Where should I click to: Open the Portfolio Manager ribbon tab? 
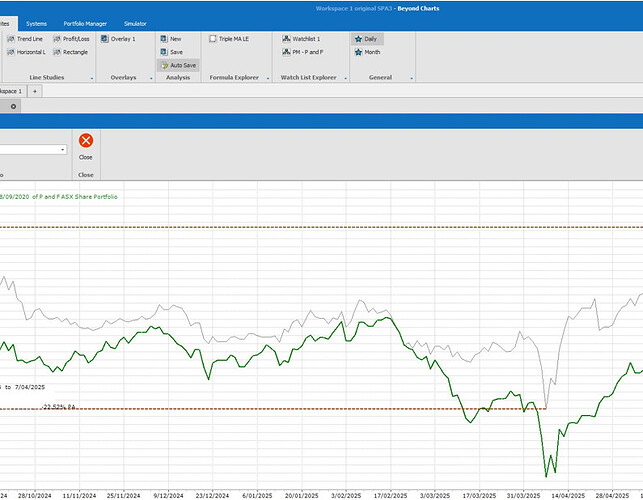(x=85, y=24)
